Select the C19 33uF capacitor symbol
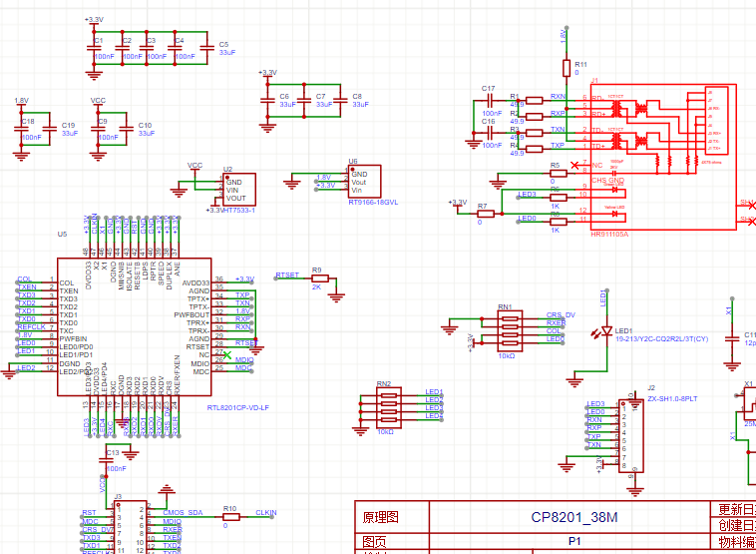The image size is (756, 554). [x=49, y=129]
